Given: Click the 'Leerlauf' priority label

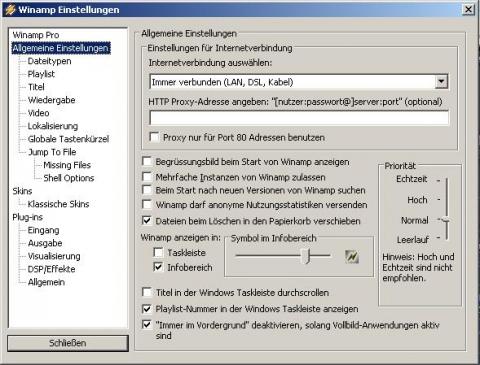Looking at the screenshot, I should pos(413,239).
